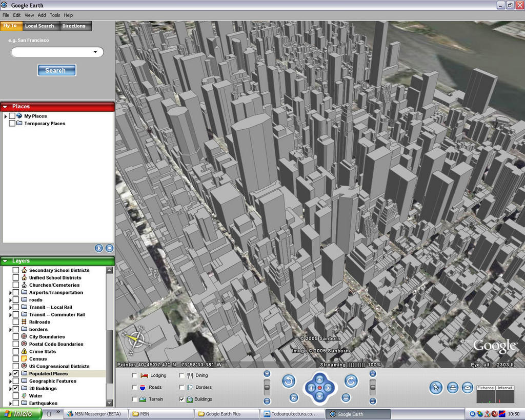Viewport: 525px width, 420px height.
Task: Check the My Places checkbox
Action: tap(12, 116)
